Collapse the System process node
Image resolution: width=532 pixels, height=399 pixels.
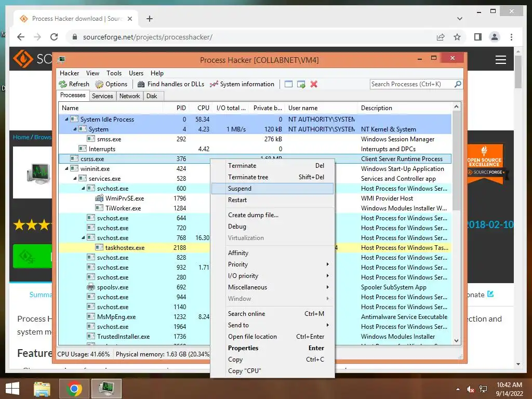(x=75, y=129)
